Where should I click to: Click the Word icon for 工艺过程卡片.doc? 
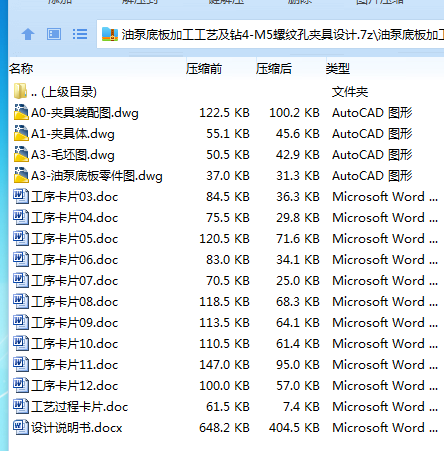(21, 406)
